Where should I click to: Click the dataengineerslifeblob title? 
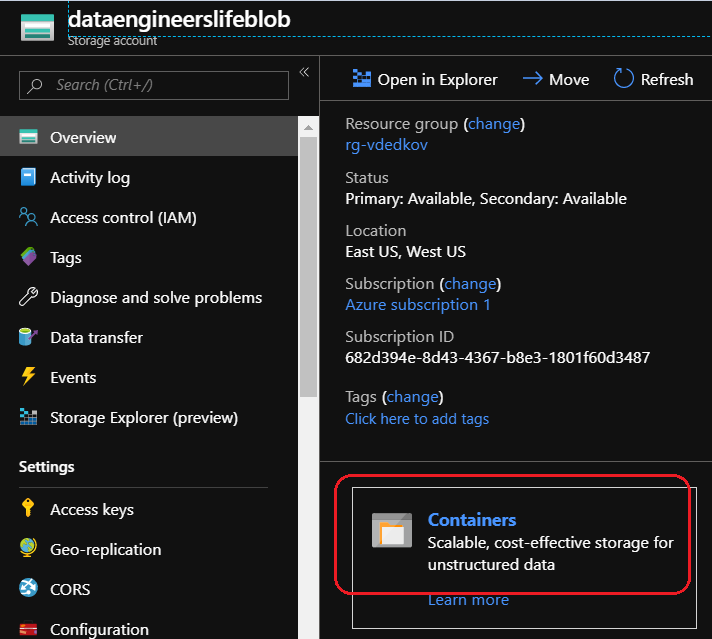pos(179,19)
